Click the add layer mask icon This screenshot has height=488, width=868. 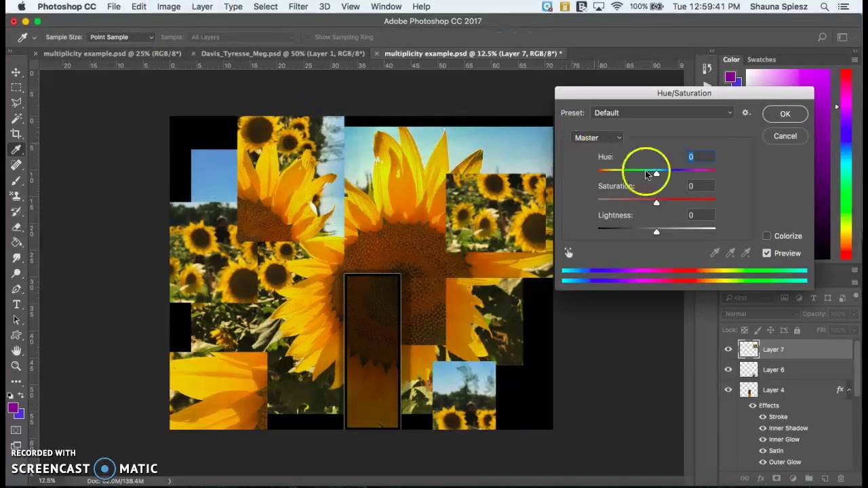pyautogui.click(x=776, y=479)
